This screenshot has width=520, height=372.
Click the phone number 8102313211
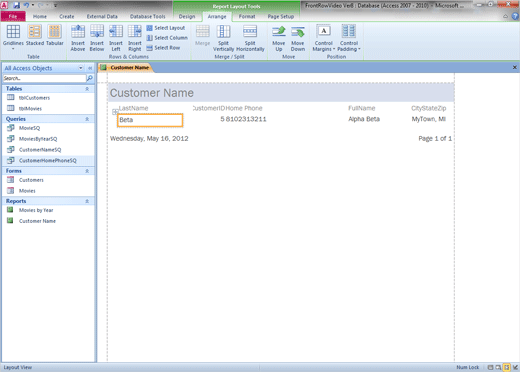click(246, 119)
